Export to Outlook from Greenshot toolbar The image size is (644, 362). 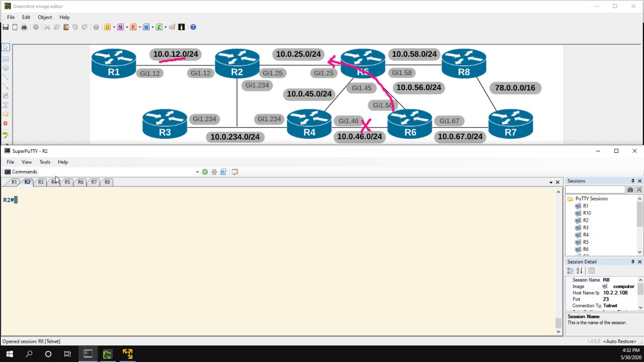tap(107, 27)
